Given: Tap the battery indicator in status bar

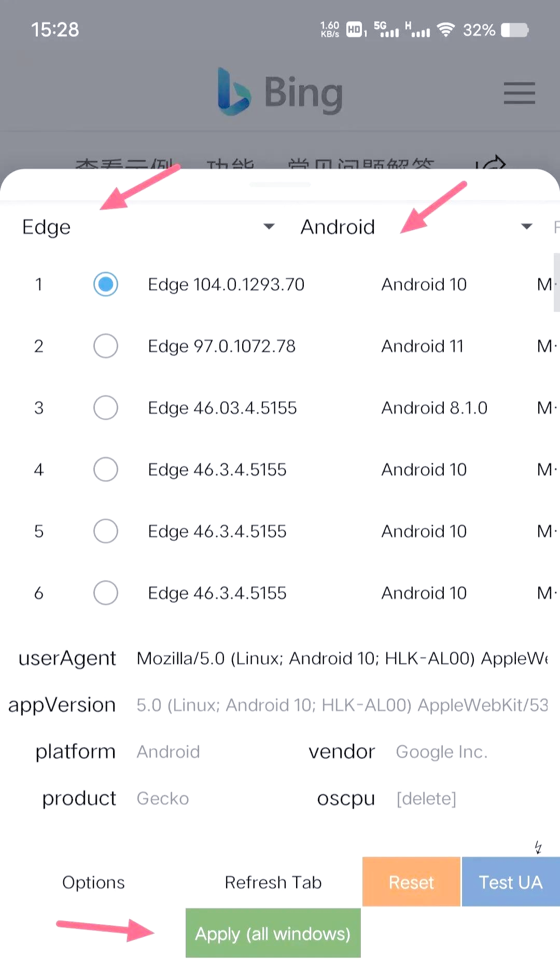Looking at the screenshot, I should pos(514,30).
